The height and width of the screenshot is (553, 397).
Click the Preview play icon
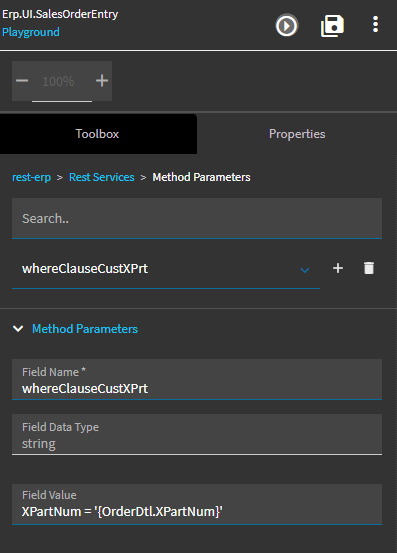click(287, 25)
